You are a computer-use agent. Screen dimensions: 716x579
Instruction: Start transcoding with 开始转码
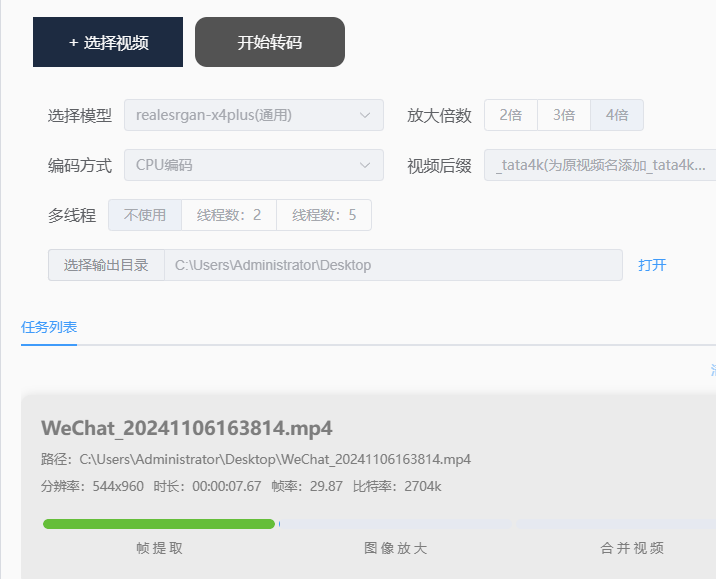[x=269, y=42]
